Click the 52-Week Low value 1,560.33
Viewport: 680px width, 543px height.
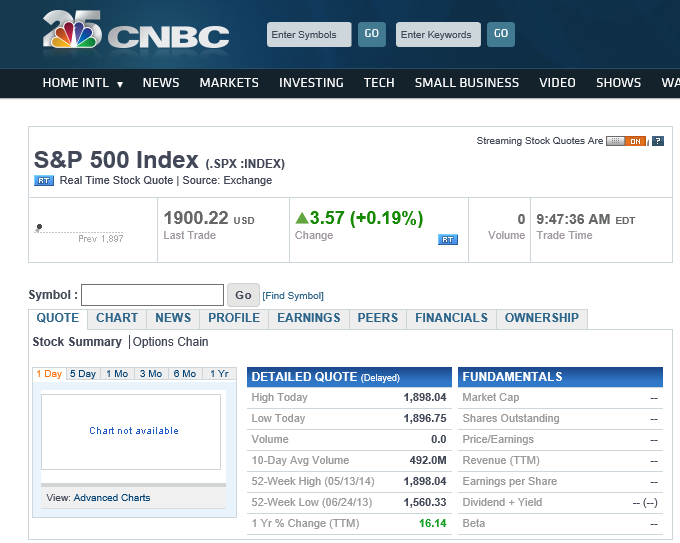(x=425, y=502)
